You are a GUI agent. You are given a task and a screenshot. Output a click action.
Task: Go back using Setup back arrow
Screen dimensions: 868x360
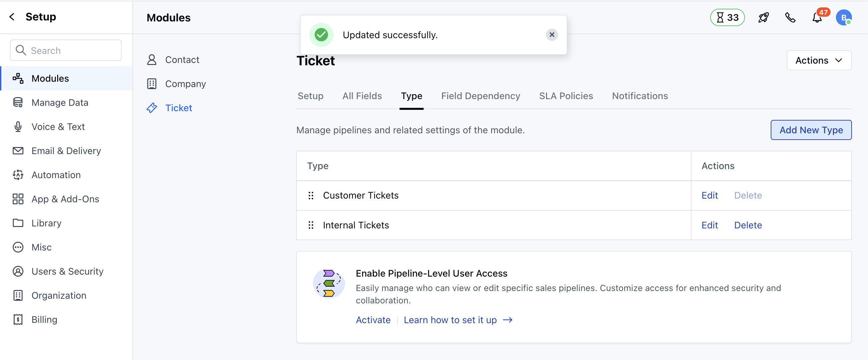tap(12, 17)
